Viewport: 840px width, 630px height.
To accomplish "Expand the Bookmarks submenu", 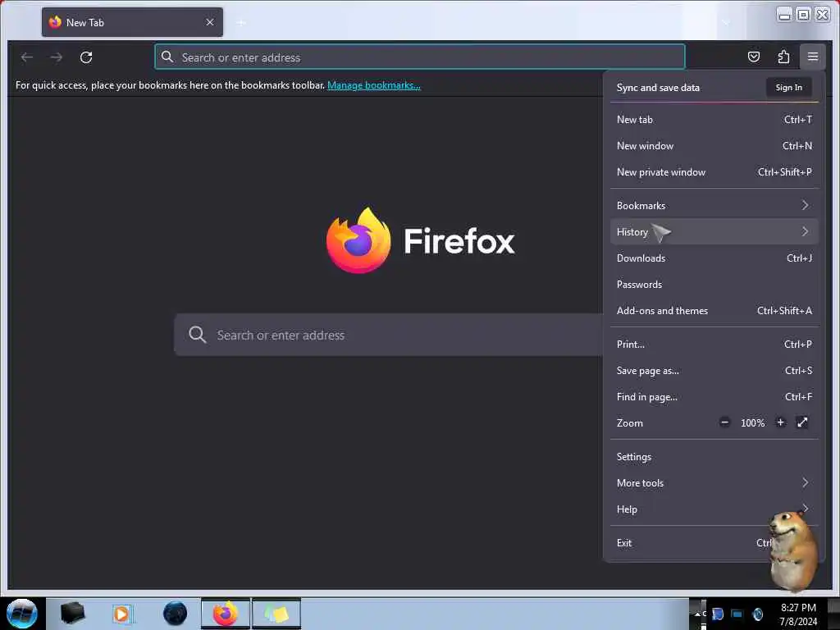I will (x=714, y=206).
